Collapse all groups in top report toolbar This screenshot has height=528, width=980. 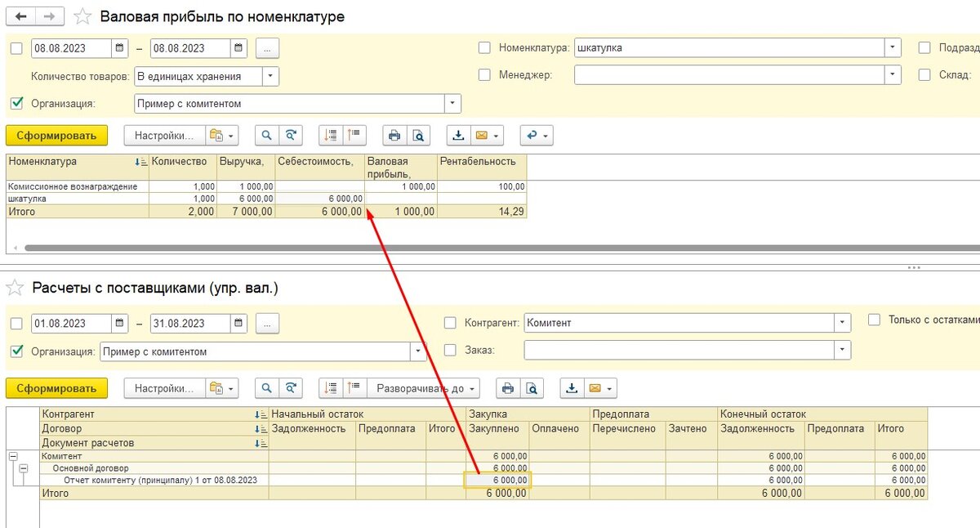pos(355,136)
